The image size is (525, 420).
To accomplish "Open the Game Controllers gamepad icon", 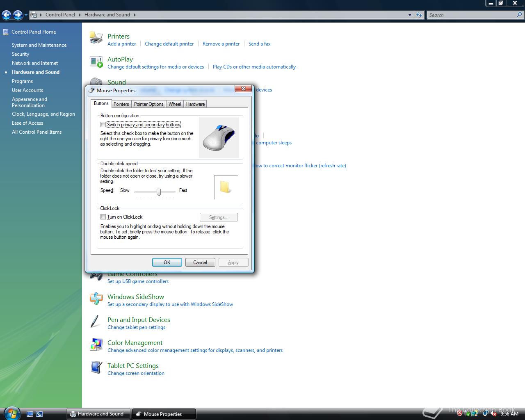I will click(96, 276).
